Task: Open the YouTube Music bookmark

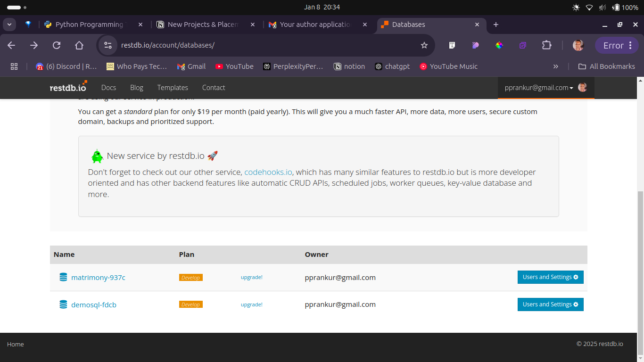Action: (449, 66)
